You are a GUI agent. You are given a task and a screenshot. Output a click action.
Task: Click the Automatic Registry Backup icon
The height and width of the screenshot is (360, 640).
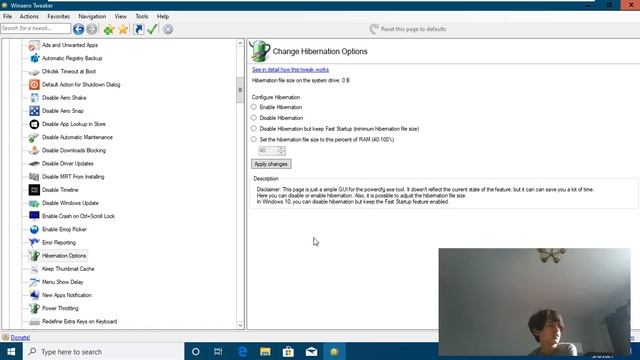click(x=34, y=58)
